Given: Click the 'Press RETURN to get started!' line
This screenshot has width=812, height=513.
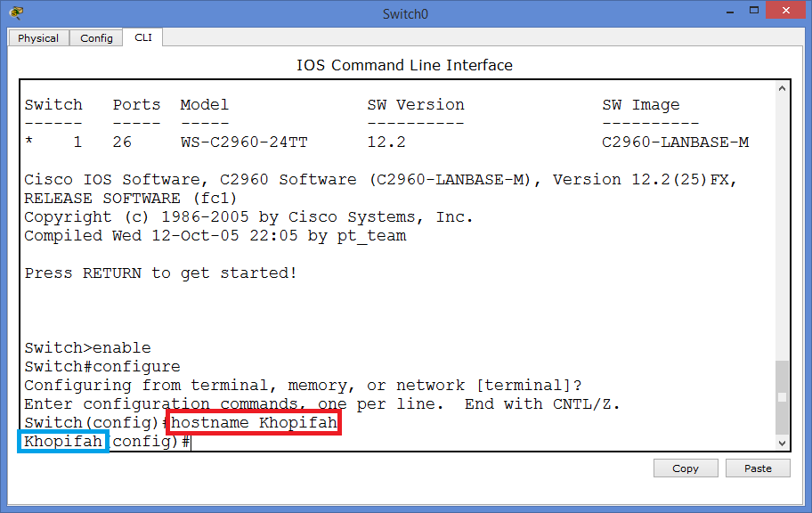Looking at the screenshot, I should pyautogui.click(x=160, y=273).
